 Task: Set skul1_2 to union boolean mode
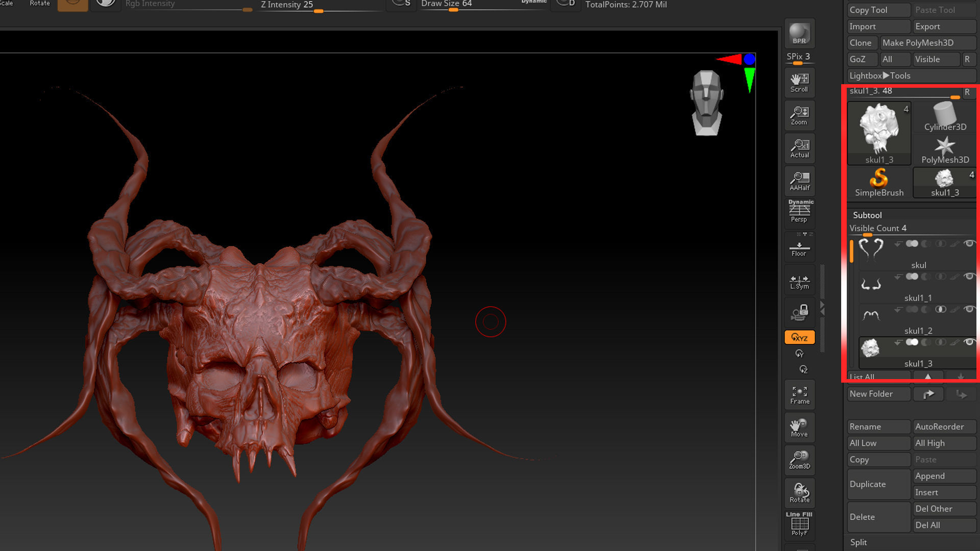click(x=912, y=309)
